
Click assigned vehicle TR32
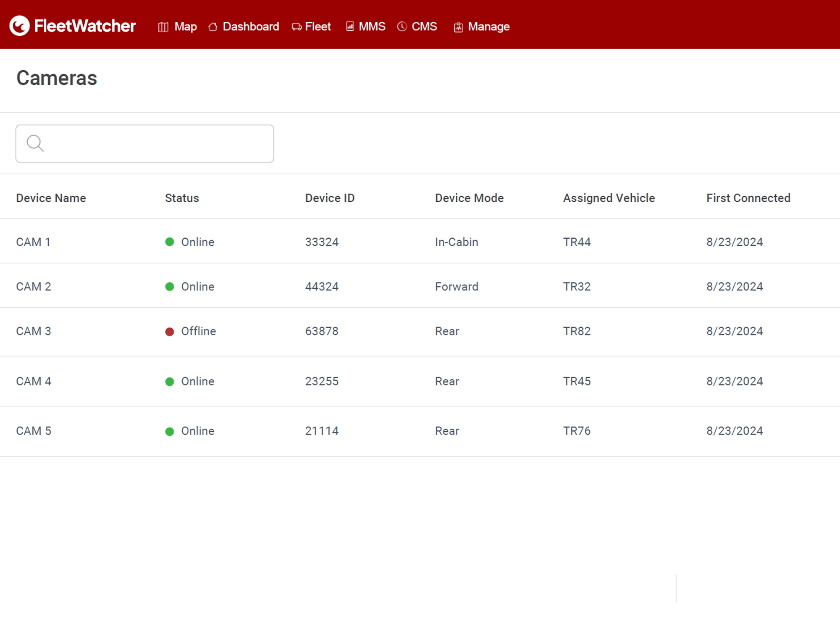click(x=577, y=287)
